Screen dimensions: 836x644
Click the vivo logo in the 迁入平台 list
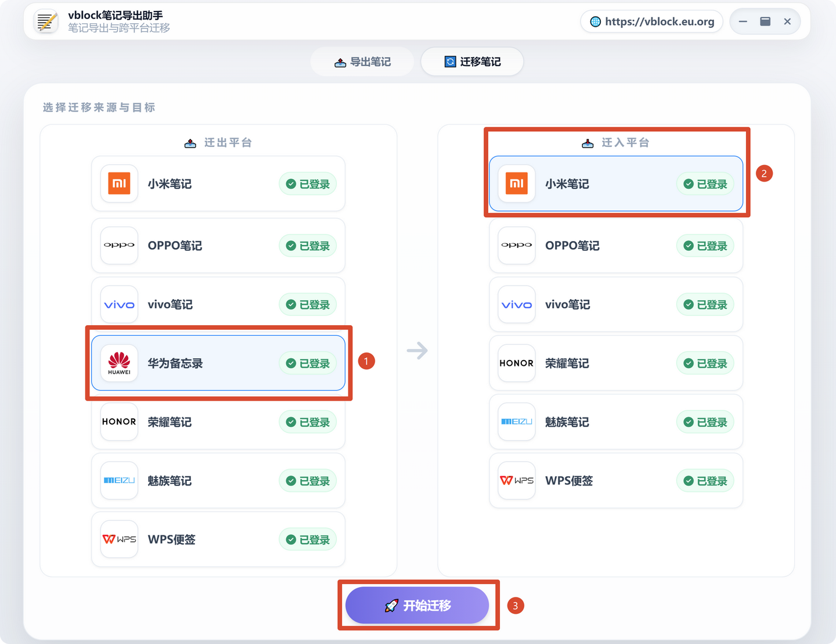coord(517,304)
